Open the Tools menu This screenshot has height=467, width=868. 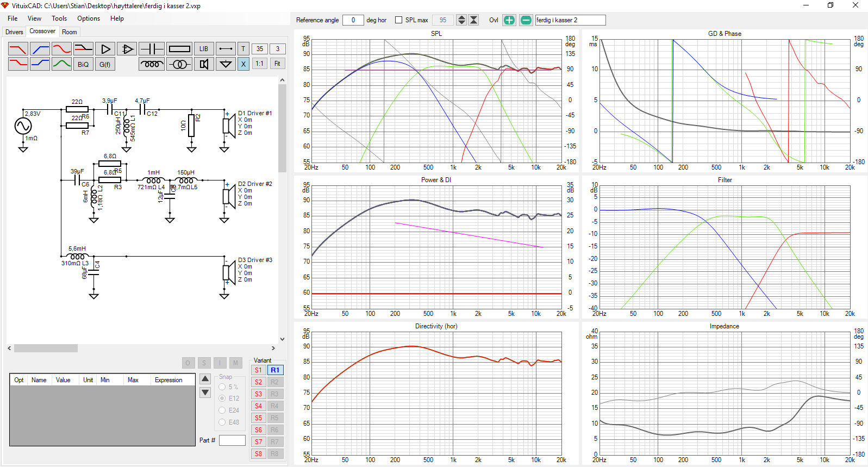[x=59, y=18]
